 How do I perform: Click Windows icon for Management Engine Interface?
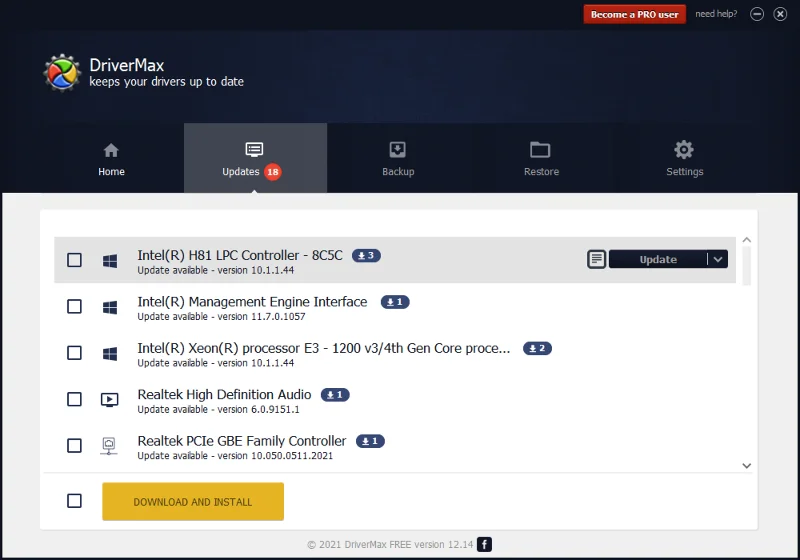point(110,307)
